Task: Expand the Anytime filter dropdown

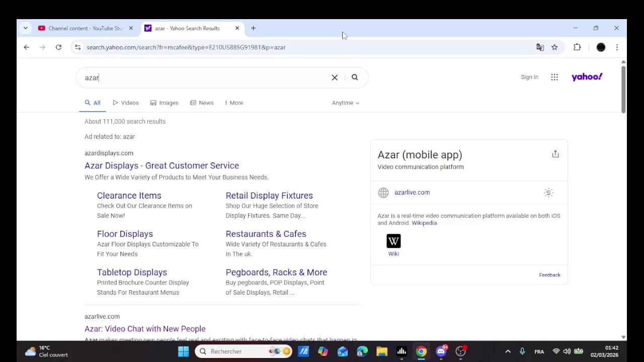Action: pyautogui.click(x=346, y=103)
